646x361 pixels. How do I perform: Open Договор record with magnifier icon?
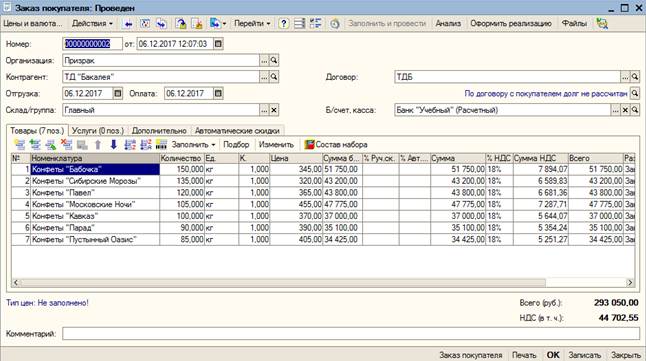(635, 77)
